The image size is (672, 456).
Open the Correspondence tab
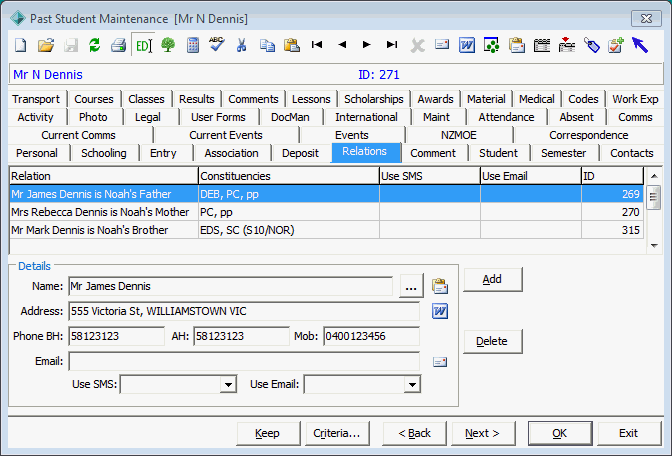(x=588, y=135)
